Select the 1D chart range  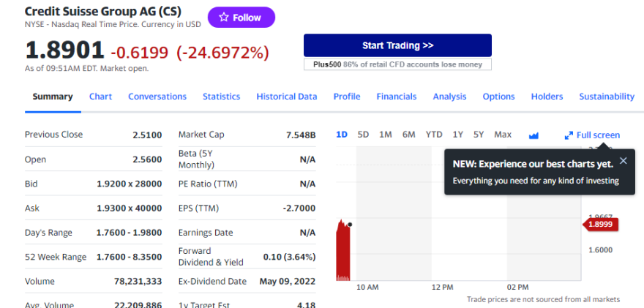pos(342,135)
